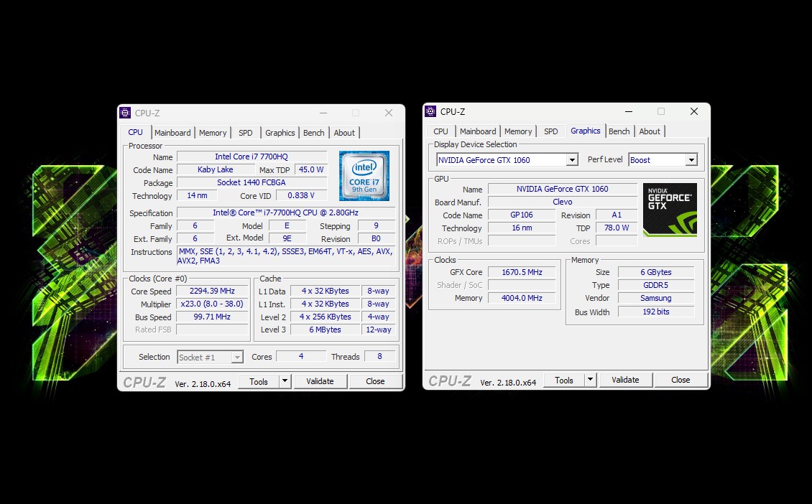Click Validate button in right CPU-Z window

626,380
